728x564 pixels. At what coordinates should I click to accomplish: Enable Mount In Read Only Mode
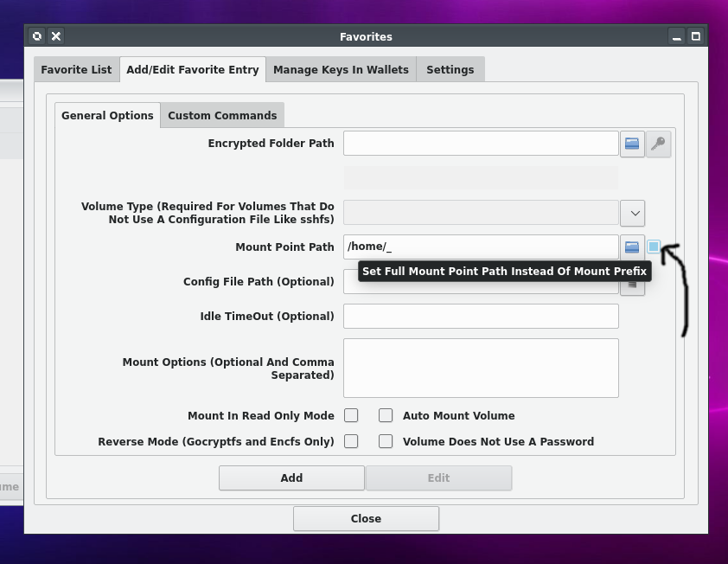coord(351,415)
